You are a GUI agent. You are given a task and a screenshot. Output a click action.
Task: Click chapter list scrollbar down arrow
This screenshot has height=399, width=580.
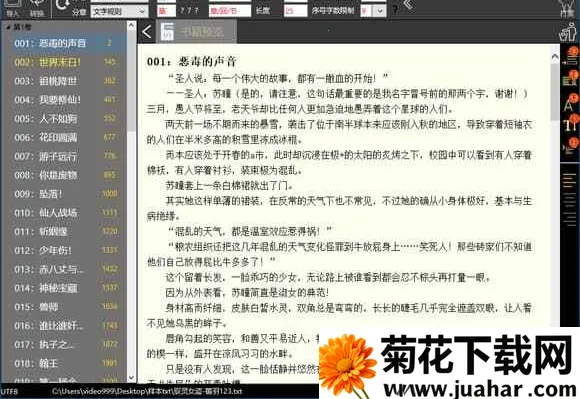(131, 378)
